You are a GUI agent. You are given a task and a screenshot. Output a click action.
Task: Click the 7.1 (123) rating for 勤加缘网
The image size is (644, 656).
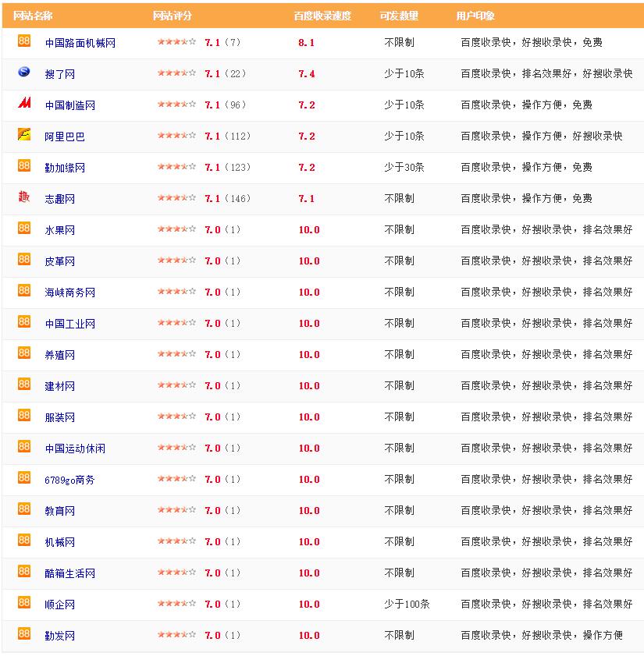[x=227, y=167]
